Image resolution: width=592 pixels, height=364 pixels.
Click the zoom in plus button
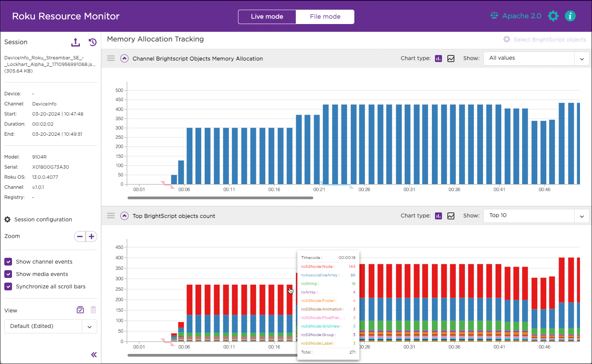91,236
